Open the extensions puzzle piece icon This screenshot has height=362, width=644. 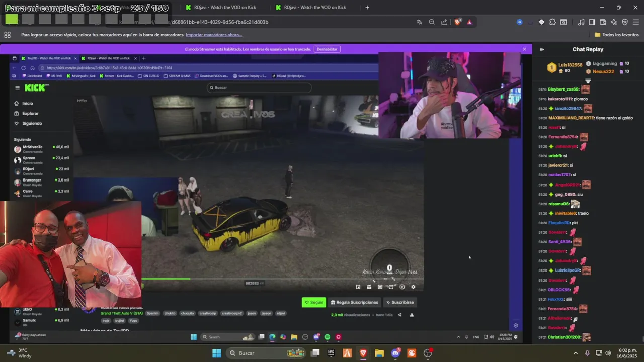click(x=552, y=22)
